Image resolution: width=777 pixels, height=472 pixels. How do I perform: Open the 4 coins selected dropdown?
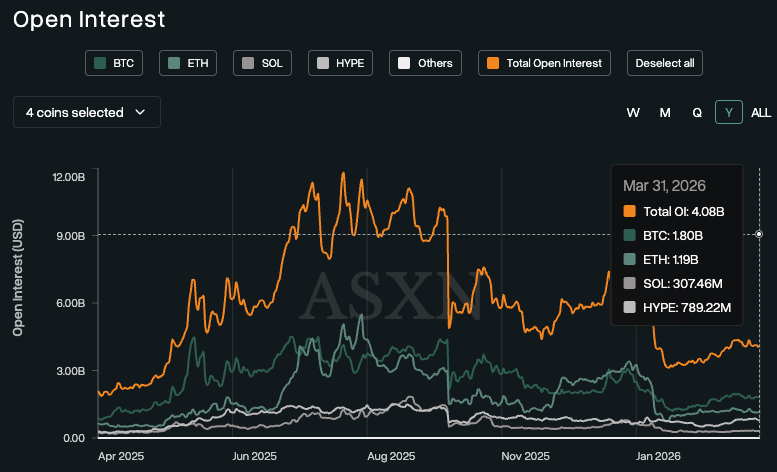[x=86, y=112]
